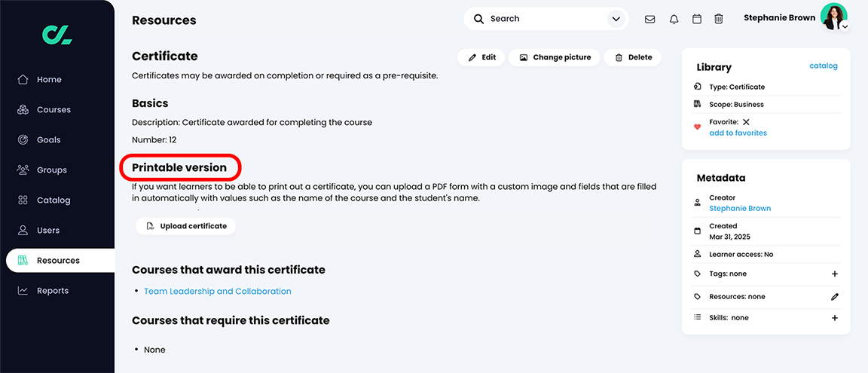Click the X icon next to Favorite
The image size is (868, 373).
tap(746, 122)
